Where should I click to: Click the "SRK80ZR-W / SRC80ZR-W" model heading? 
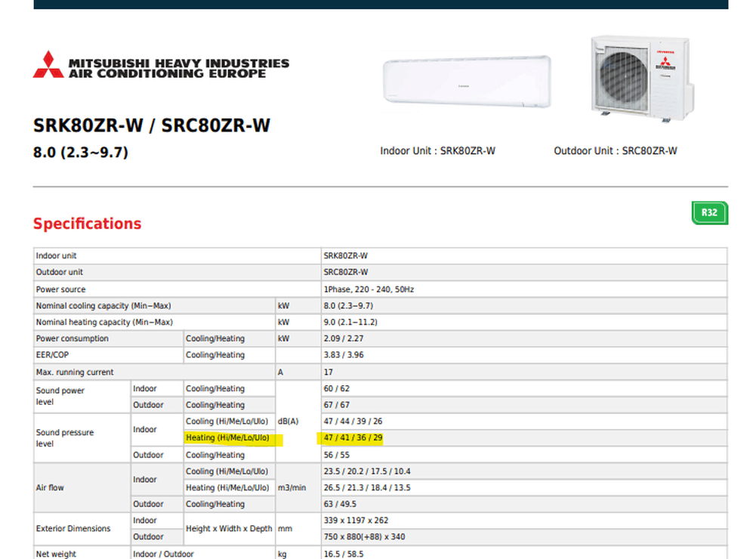click(152, 125)
